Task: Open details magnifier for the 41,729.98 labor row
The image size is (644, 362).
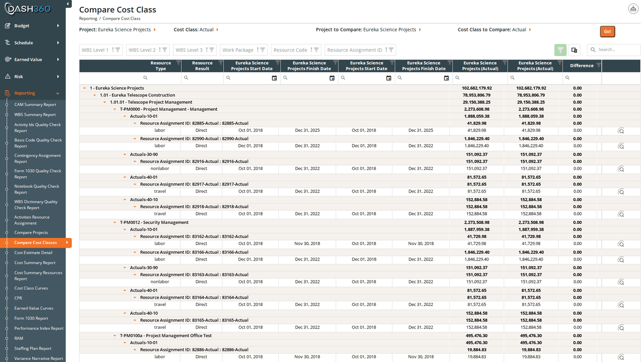Action: coord(621,244)
